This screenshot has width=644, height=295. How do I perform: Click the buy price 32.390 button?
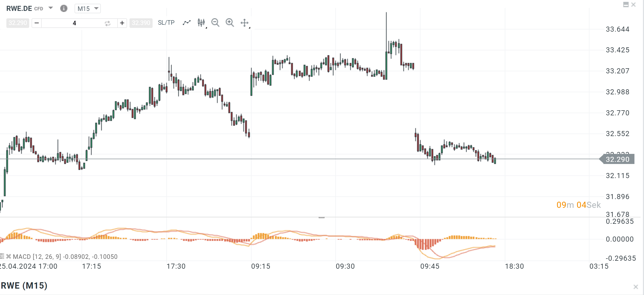[x=141, y=23]
